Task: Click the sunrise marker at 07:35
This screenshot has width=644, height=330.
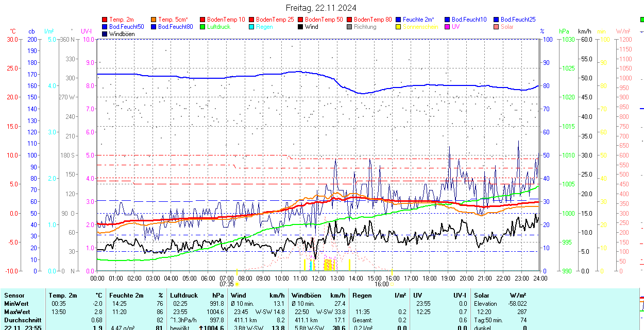Action: [237, 284]
